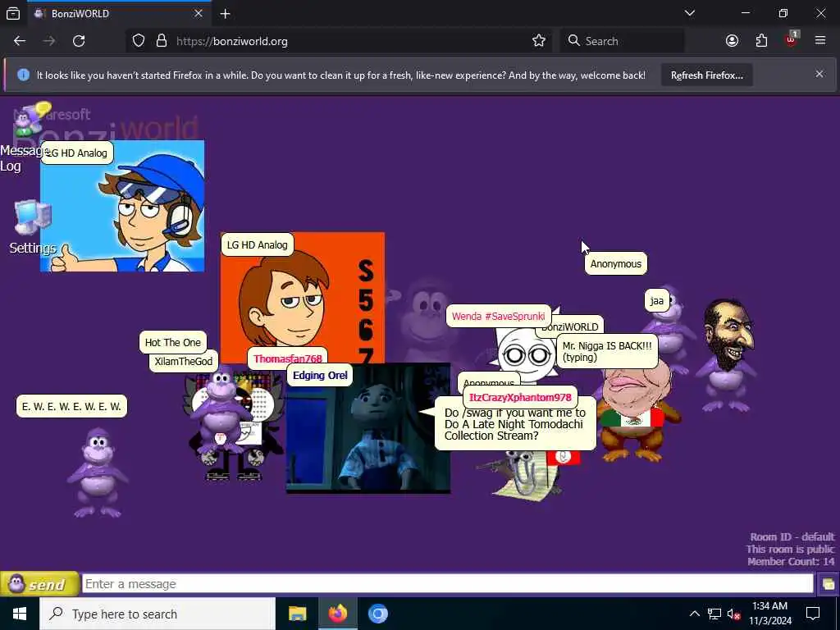Click the Member Count: 14 text
840x630 pixels.
pos(791,561)
